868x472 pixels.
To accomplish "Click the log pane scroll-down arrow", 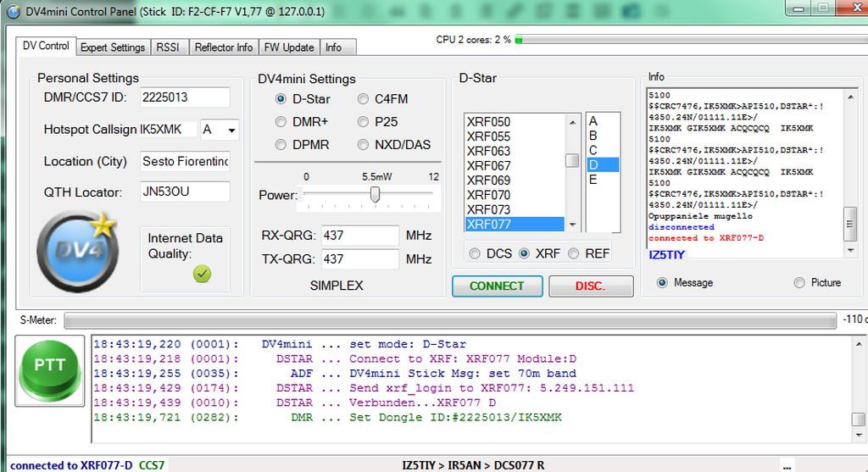I will click(x=859, y=436).
